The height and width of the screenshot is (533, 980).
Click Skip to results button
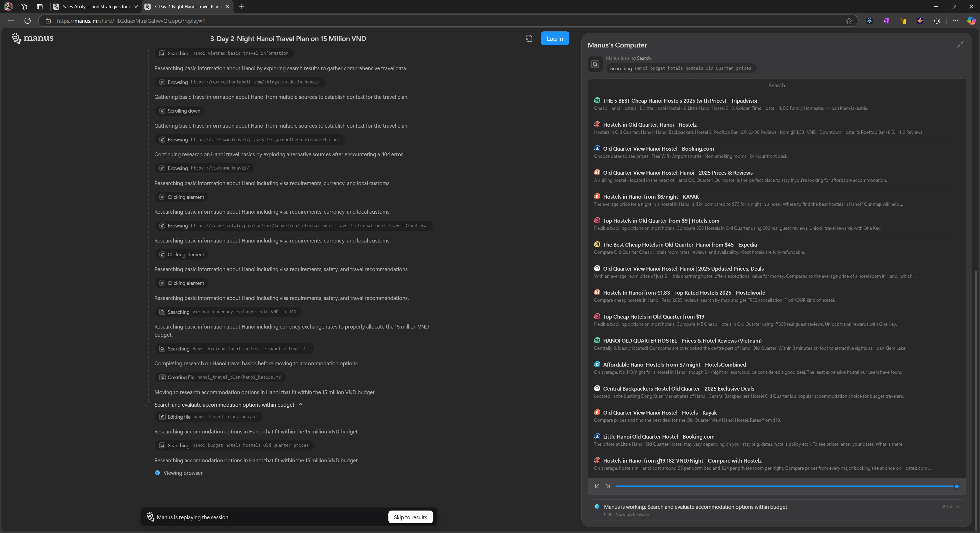tap(410, 517)
